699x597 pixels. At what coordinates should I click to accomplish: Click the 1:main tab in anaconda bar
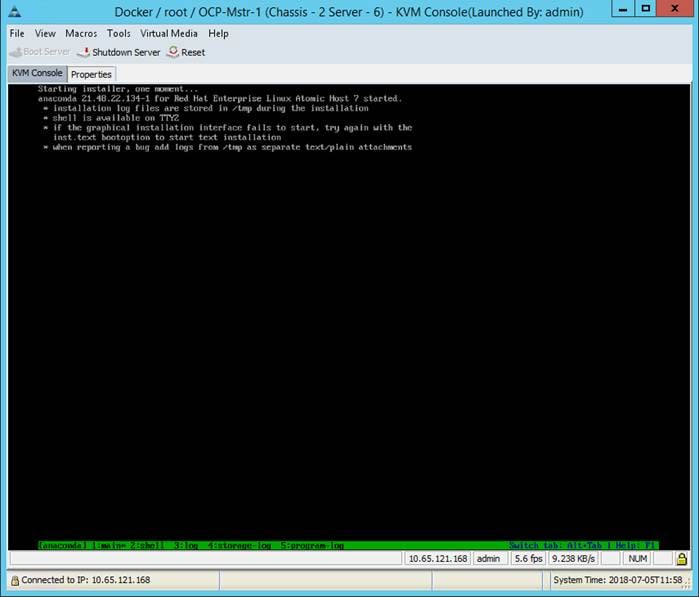[x=107, y=545]
